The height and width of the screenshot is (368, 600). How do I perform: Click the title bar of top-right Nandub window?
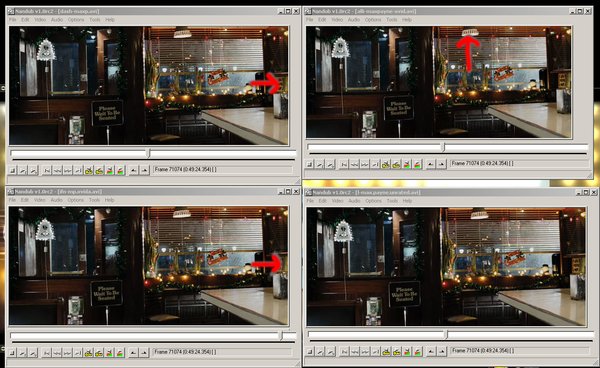point(448,11)
